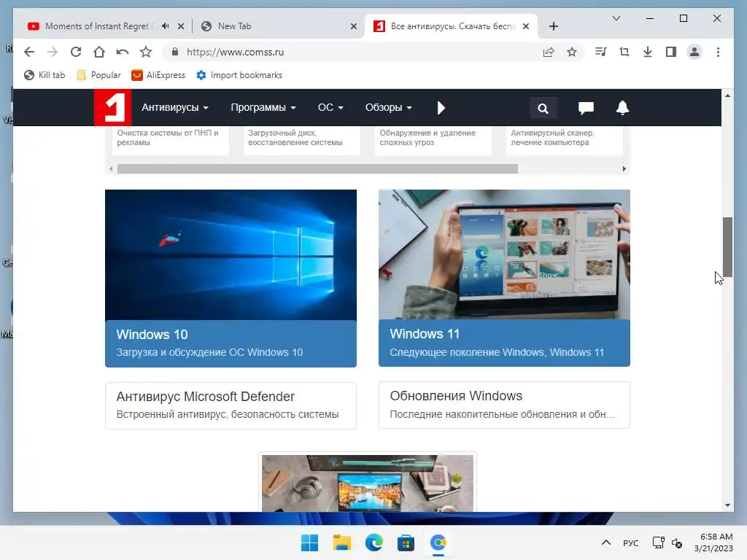Click the undo closed tab arrow icon
This screenshot has width=747, height=560.
coord(123,52)
